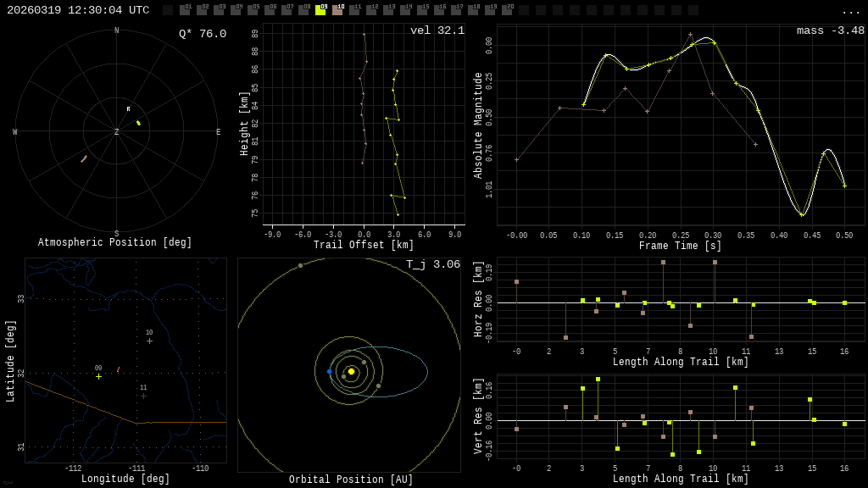Click the zenith Z at sky plot center

pos(117,132)
